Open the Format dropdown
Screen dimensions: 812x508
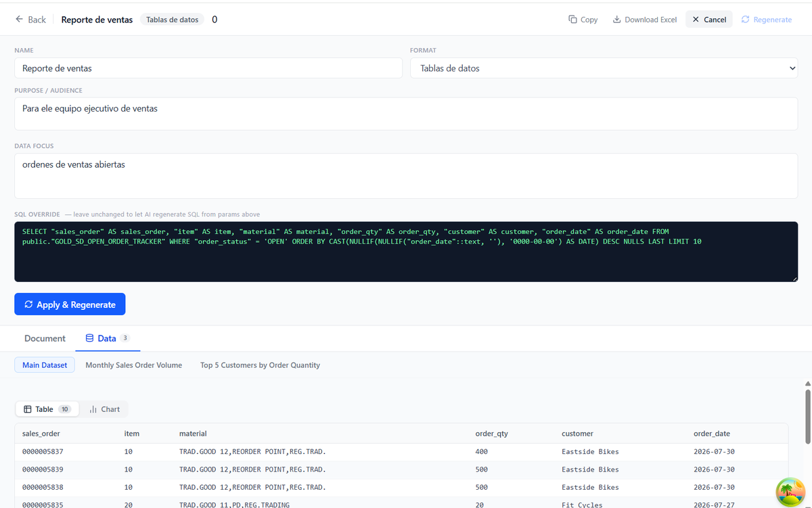click(x=604, y=68)
